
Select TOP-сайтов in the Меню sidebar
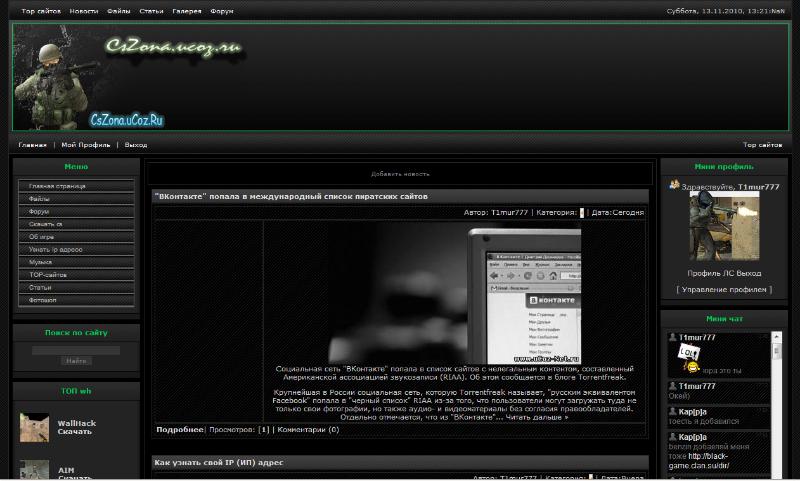(77, 275)
